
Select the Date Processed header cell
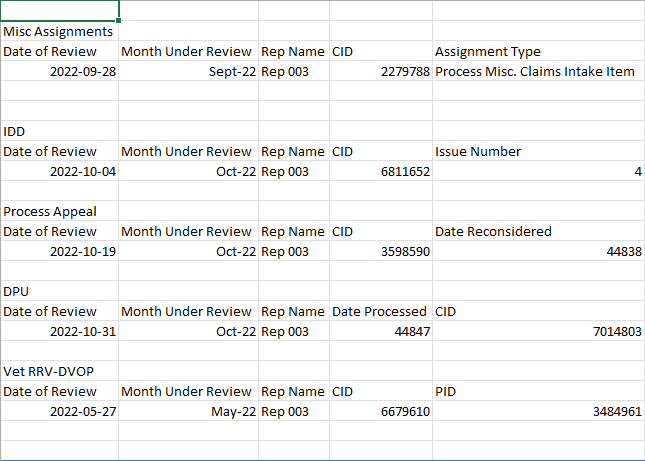pos(381,311)
